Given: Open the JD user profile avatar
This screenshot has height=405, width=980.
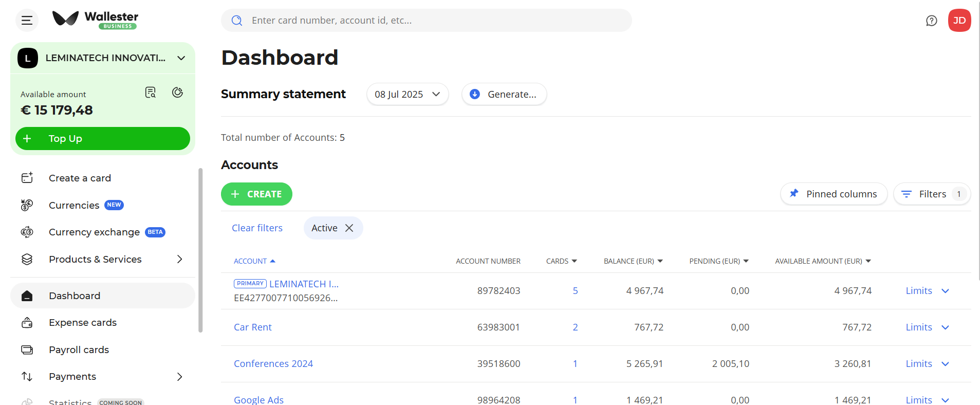Looking at the screenshot, I should pyautogui.click(x=959, y=21).
